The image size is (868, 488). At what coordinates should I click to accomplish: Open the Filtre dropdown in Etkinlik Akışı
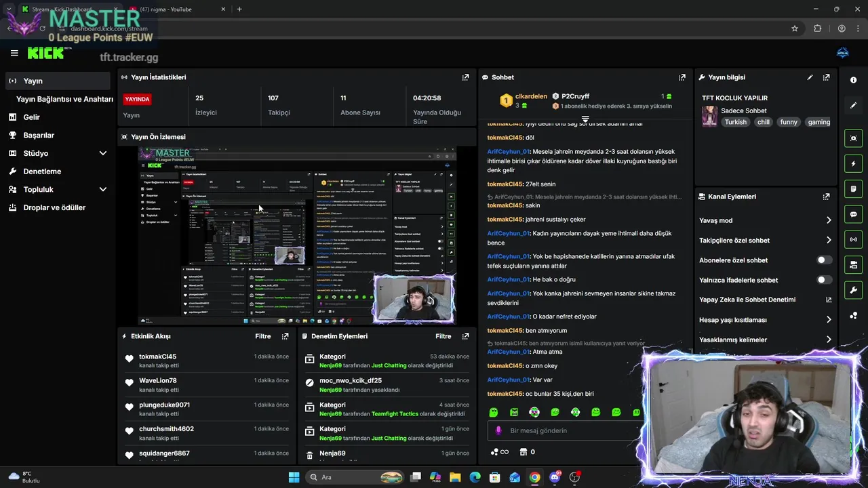(262, 336)
